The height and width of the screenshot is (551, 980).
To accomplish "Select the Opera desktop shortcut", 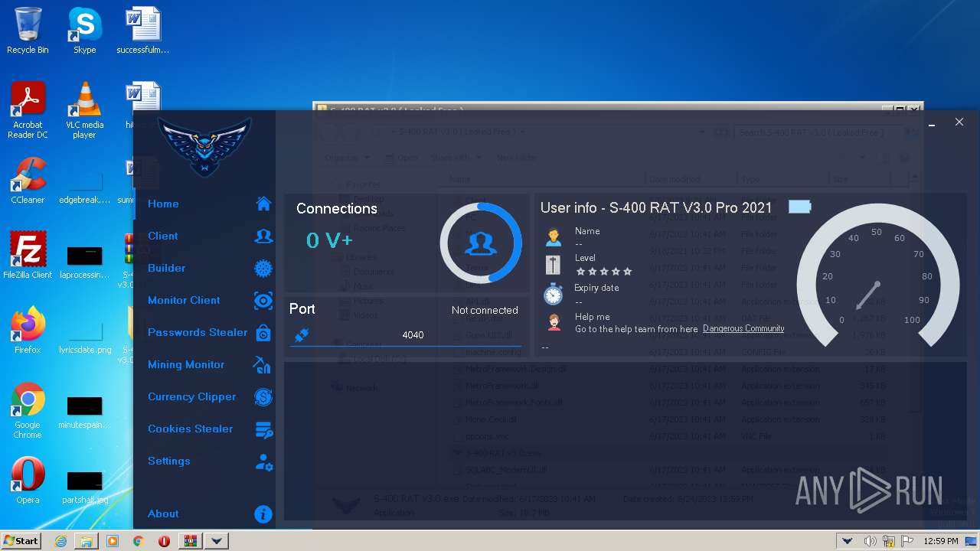I will pyautogui.click(x=28, y=481).
